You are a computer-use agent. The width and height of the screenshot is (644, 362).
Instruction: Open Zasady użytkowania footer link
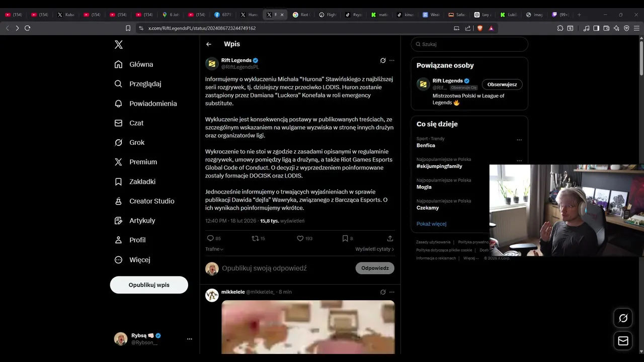tap(433, 242)
